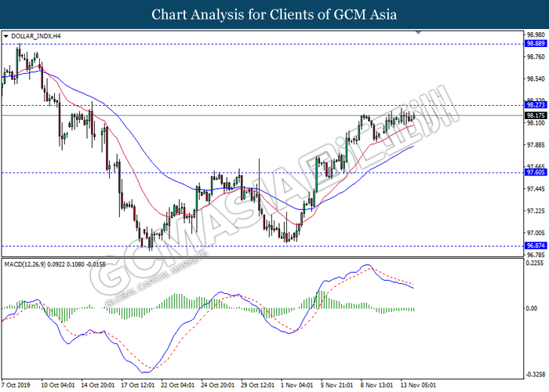Click the 29 Oct 12:01 time label
Screen dimensions: 549x392
click(x=258, y=385)
